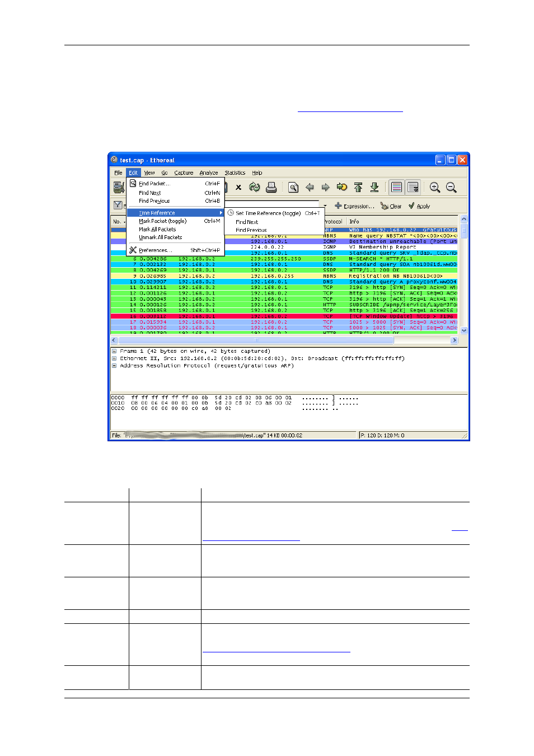This screenshot has width=534, height=756.
Task: Expand the Frame 1 tree node
Action: pos(114,351)
